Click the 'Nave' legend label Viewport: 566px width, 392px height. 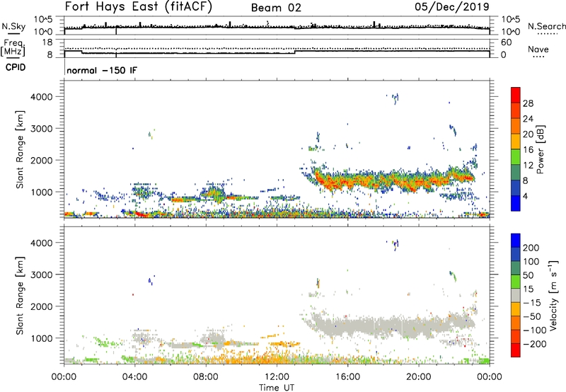[x=538, y=50]
